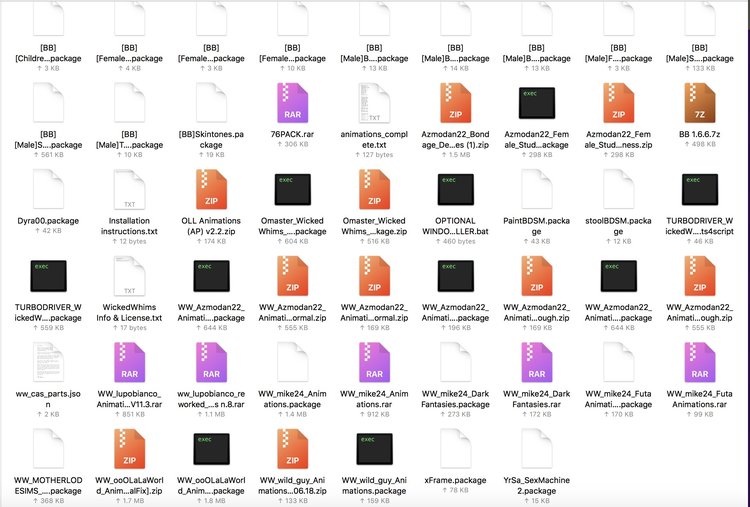Click the file name 'WW_mike24_Animations.package'
This screenshot has width=750, height=507.
pyautogui.click(x=293, y=399)
